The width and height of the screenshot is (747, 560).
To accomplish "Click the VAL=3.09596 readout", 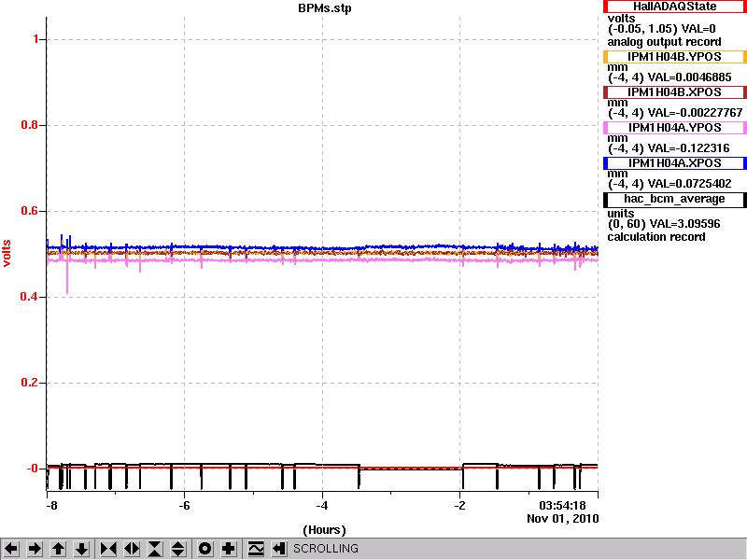I will 685,224.
